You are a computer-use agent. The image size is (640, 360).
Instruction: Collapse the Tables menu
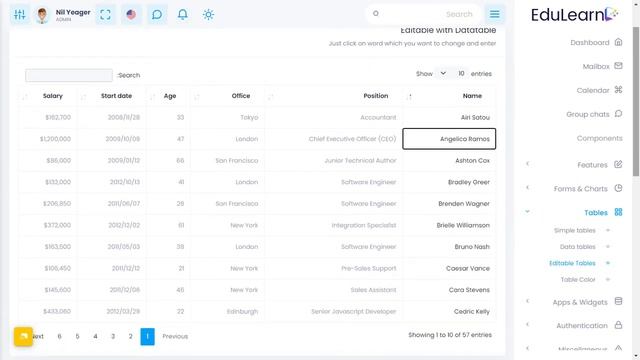tap(596, 212)
